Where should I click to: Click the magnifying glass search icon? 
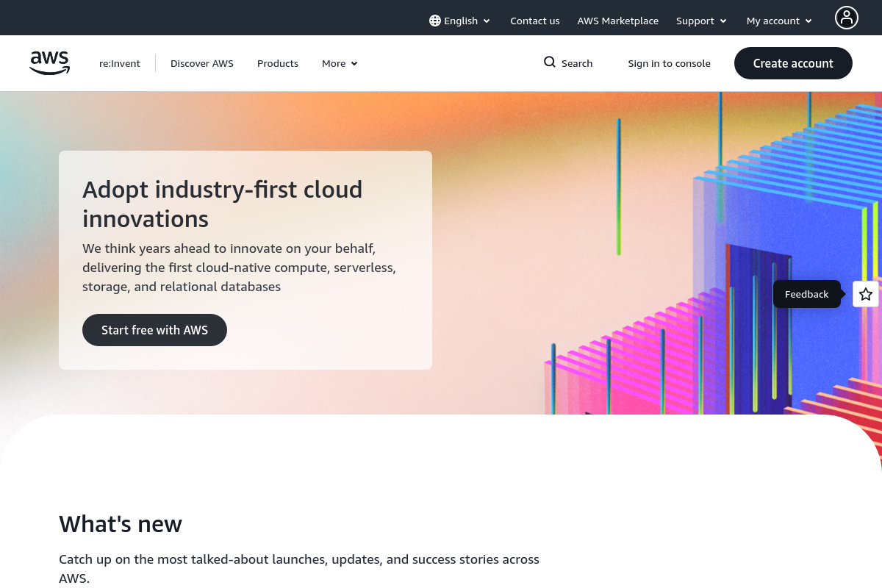(x=550, y=62)
